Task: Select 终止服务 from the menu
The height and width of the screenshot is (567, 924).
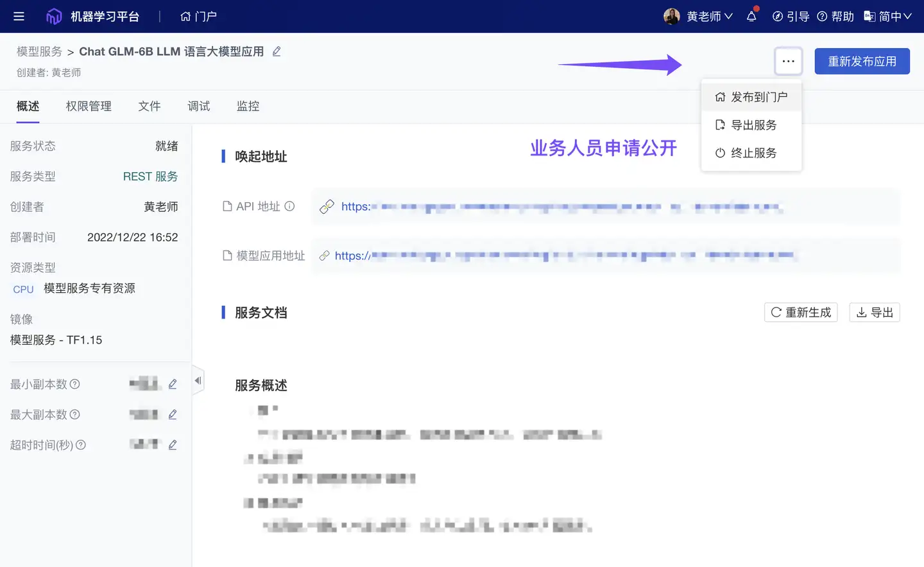Action: (x=751, y=153)
